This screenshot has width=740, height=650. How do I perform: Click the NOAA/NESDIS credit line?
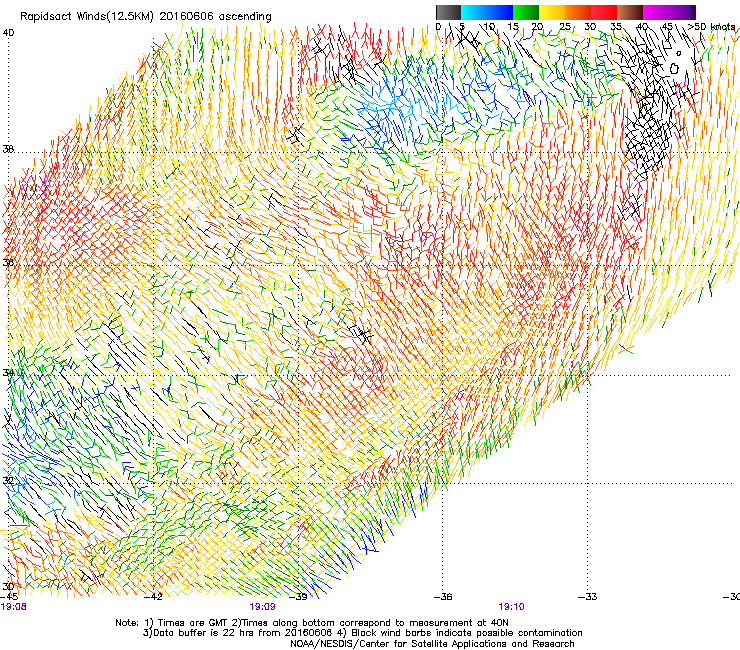432,644
